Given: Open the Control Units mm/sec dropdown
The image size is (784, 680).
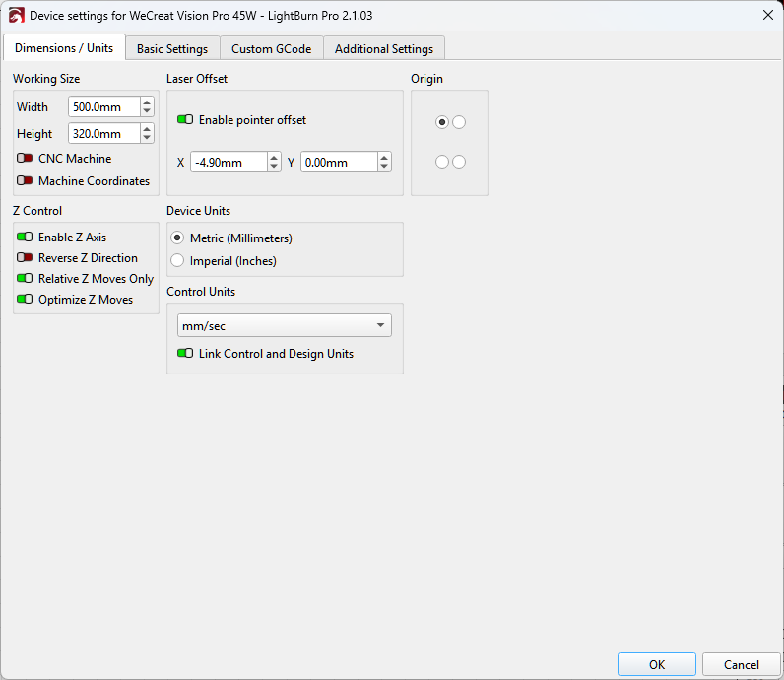Looking at the screenshot, I should (284, 326).
